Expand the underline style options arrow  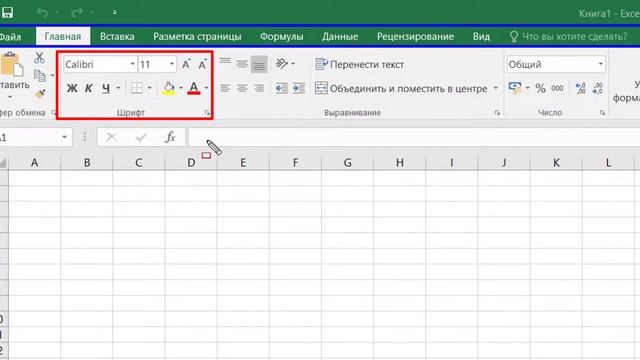pyautogui.click(x=118, y=88)
